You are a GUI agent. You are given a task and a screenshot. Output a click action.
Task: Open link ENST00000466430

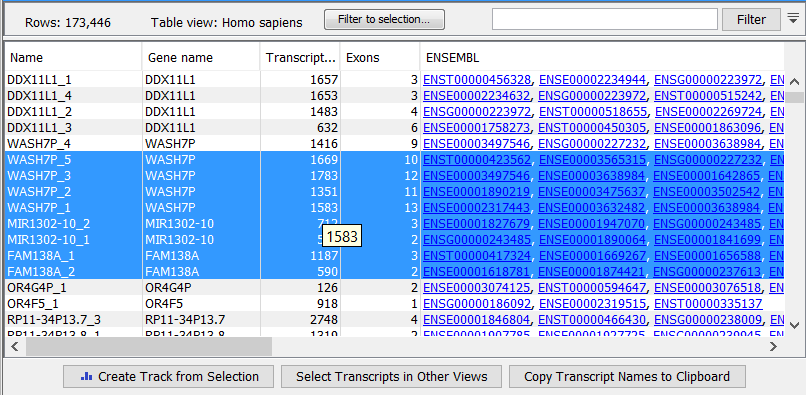coord(592,320)
